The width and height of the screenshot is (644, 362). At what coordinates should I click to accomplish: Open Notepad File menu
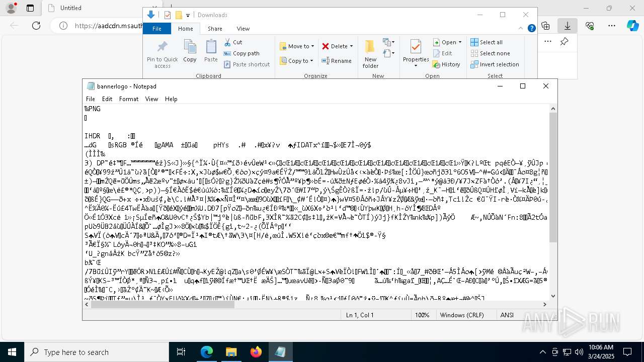point(91,99)
